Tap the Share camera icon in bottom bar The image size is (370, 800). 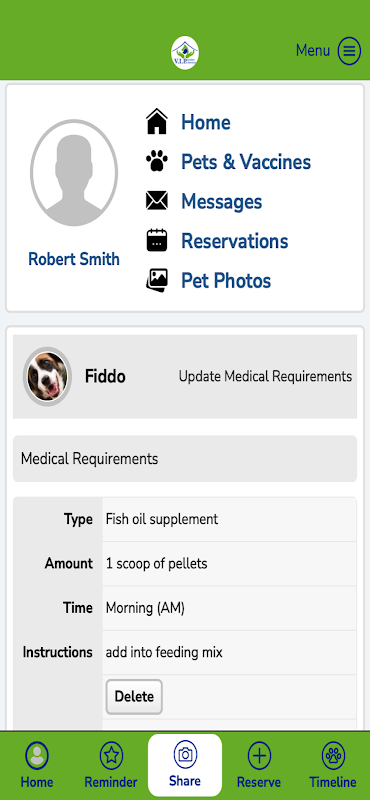click(x=185, y=755)
